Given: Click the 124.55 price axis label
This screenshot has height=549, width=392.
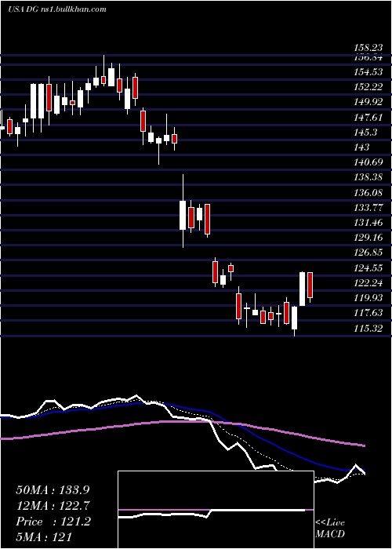Looking at the screenshot, I should click(x=368, y=268).
